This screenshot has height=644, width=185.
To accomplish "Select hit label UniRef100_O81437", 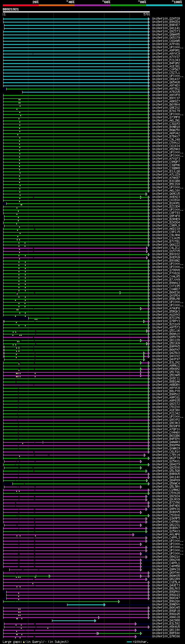I will (166, 79).
